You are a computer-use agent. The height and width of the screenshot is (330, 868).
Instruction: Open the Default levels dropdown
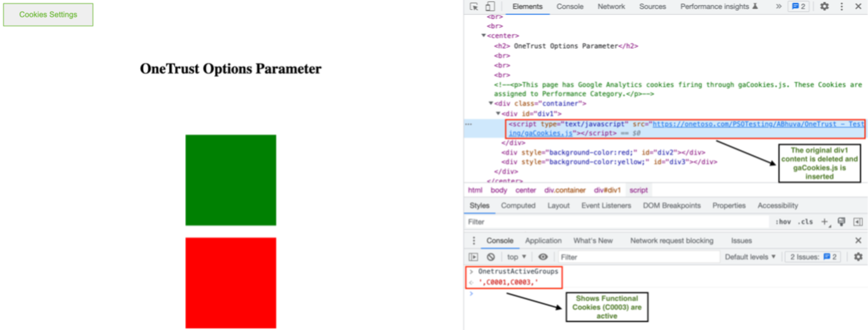pos(750,257)
